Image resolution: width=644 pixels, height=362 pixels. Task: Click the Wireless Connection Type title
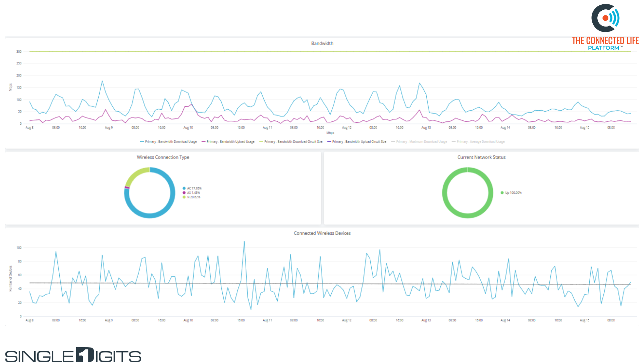pyautogui.click(x=163, y=157)
